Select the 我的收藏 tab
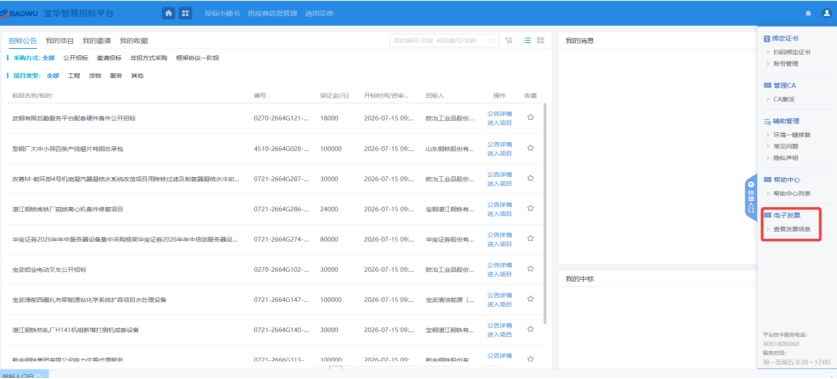Screen dimensions: 837x379 tap(133, 41)
